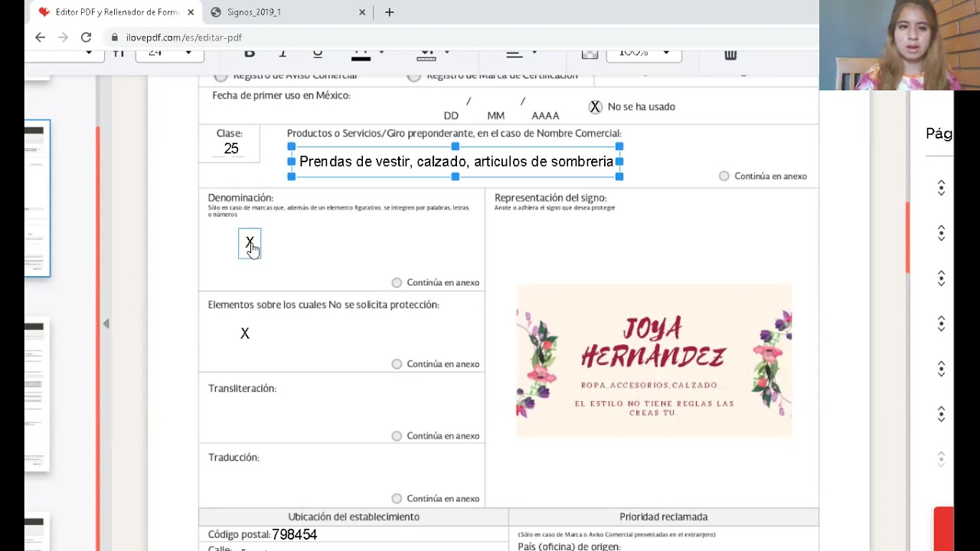Click sixth reorder handle in elements panel
This screenshot has height=551, width=980.
click(x=941, y=414)
